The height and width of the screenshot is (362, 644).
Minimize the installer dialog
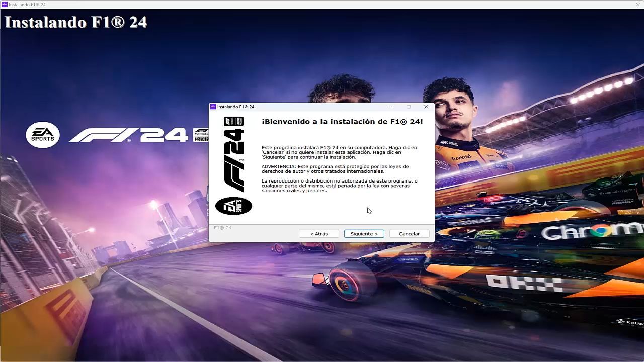[x=391, y=107]
